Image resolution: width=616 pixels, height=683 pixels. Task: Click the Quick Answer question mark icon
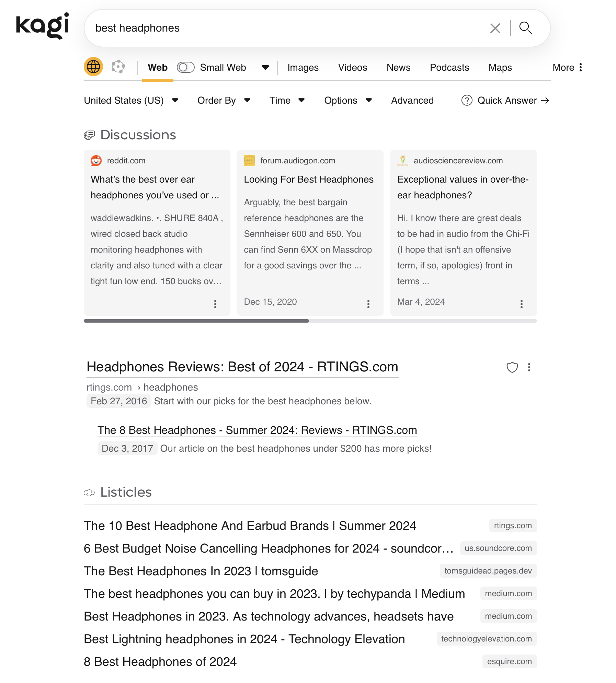point(467,100)
